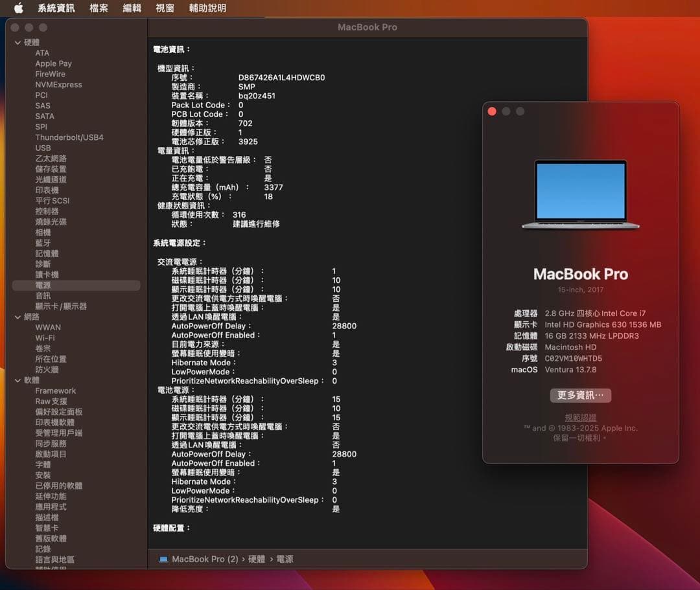Select 所在位置 in the network list
The image size is (700, 590).
coord(51,359)
